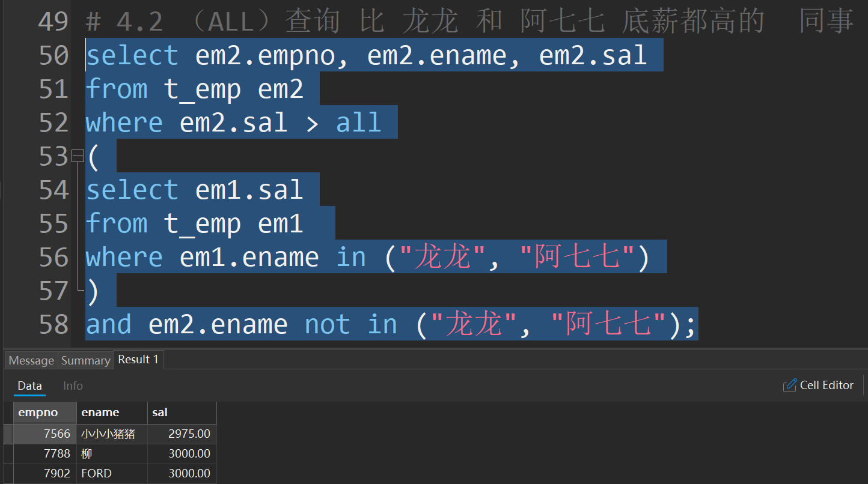The image size is (868, 484).
Task: Open the Cell Editor
Action: click(x=818, y=386)
